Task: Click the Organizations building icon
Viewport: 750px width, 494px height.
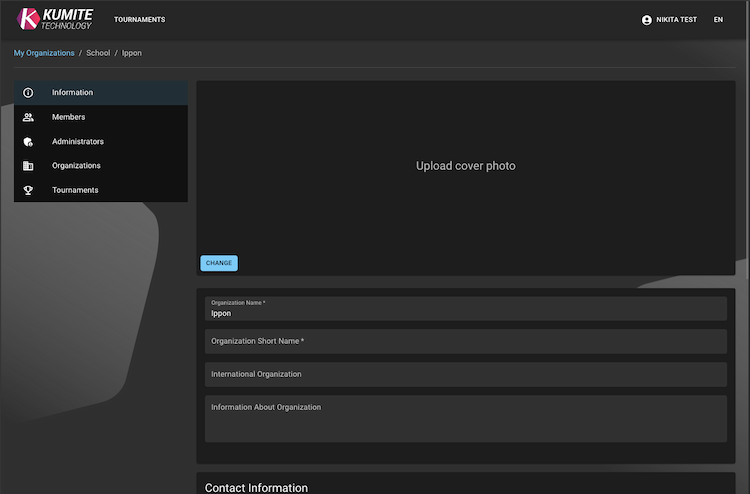Action: click(28, 166)
